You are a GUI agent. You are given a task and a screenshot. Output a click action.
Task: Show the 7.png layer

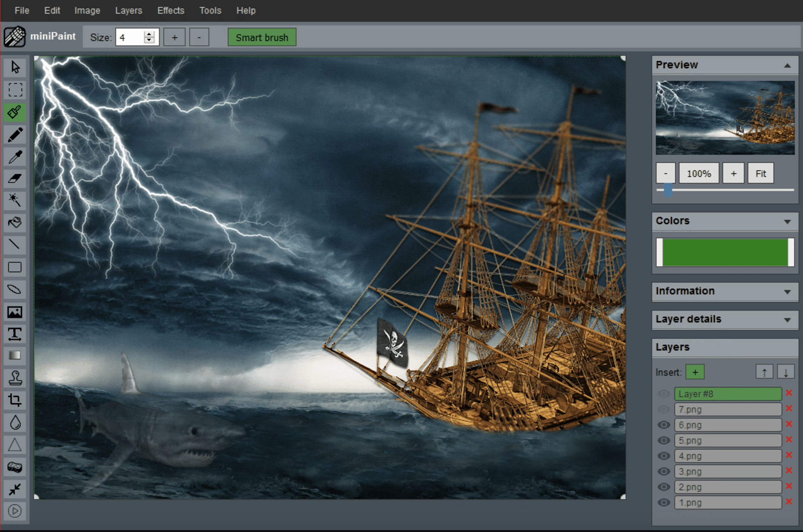664,409
